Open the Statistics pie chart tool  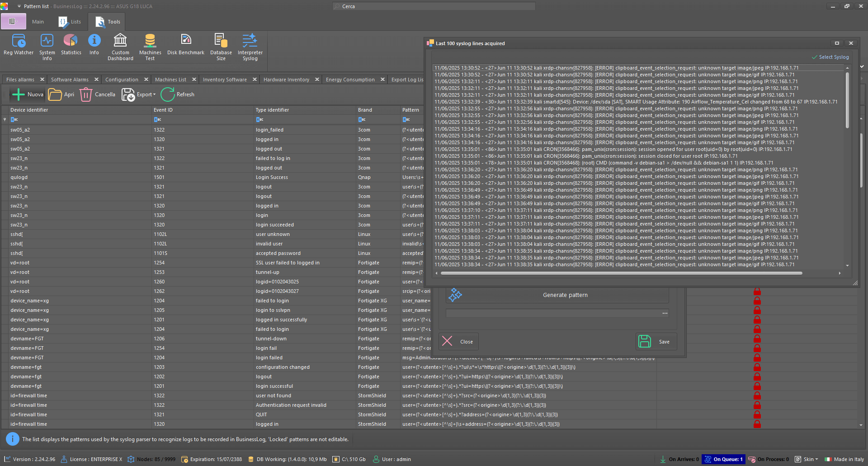coord(71,44)
